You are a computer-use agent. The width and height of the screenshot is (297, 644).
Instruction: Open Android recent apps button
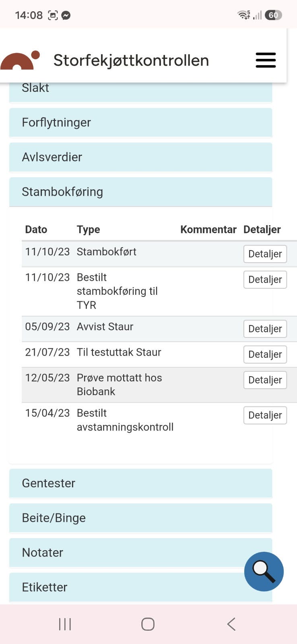coord(65,624)
